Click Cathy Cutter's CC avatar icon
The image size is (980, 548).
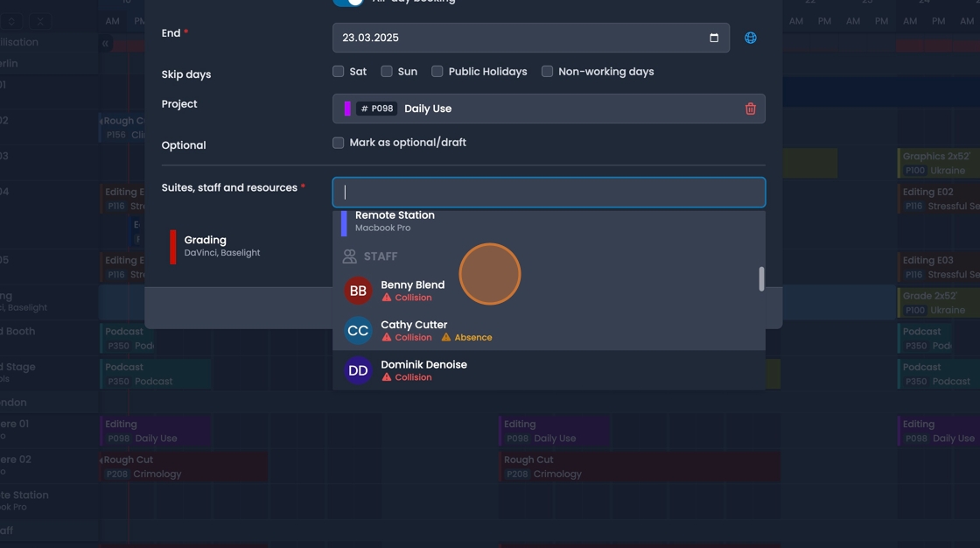tap(358, 331)
